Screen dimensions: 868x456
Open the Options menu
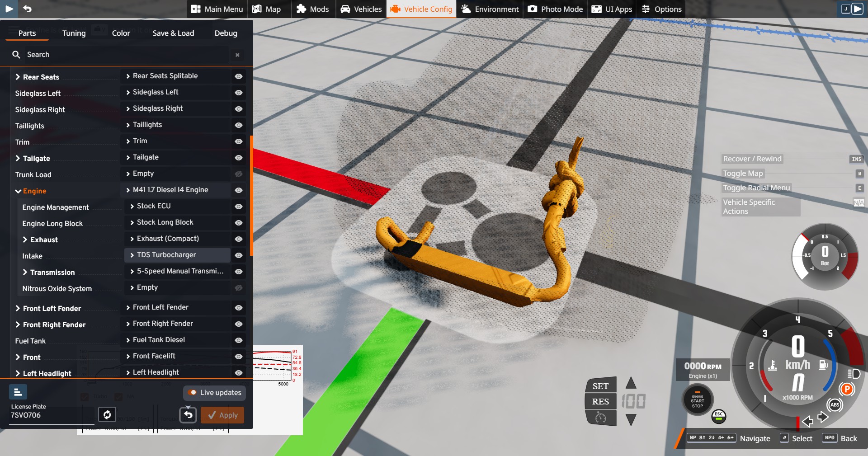(x=661, y=9)
